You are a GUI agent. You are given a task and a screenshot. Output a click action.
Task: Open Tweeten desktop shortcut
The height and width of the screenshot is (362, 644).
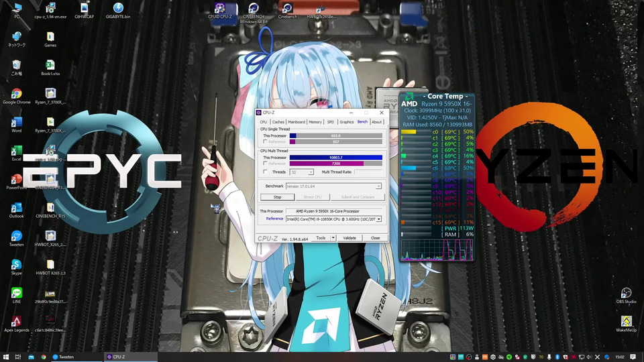pos(17,238)
